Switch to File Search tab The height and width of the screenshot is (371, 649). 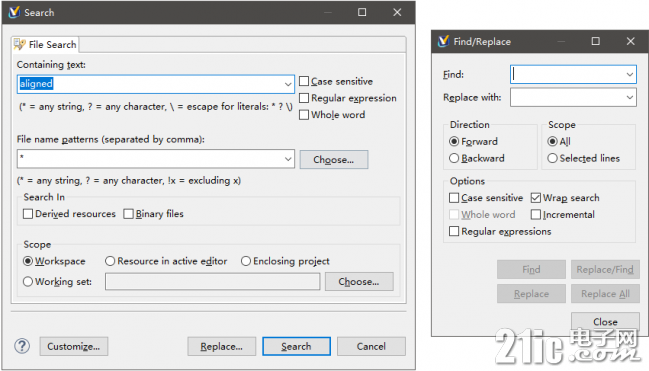[45, 44]
